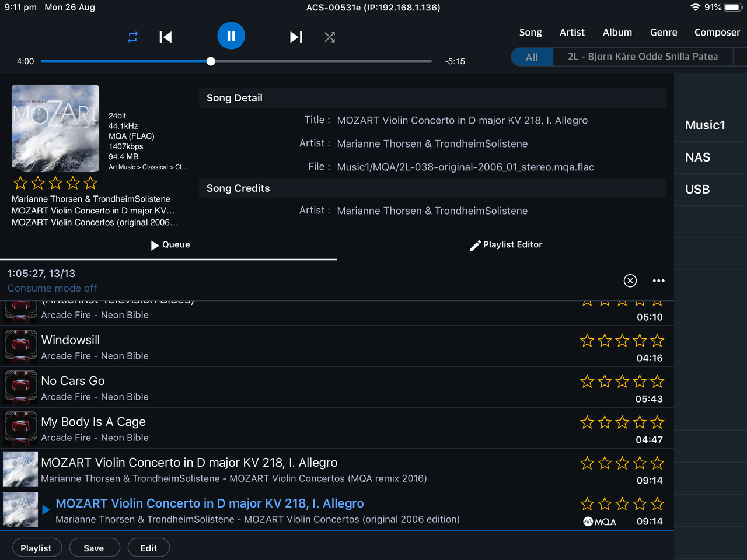Switch to the Playlist Editor tab
747x560 pixels.
tap(506, 245)
